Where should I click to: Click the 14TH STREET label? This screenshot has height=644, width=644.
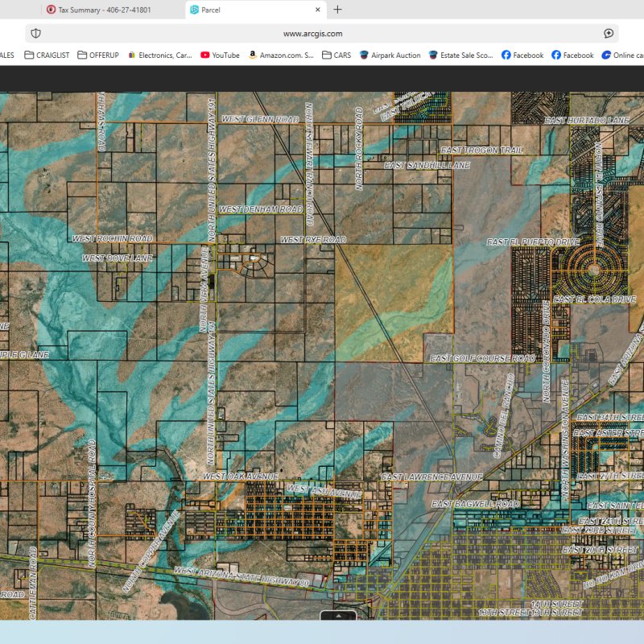(557, 605)
